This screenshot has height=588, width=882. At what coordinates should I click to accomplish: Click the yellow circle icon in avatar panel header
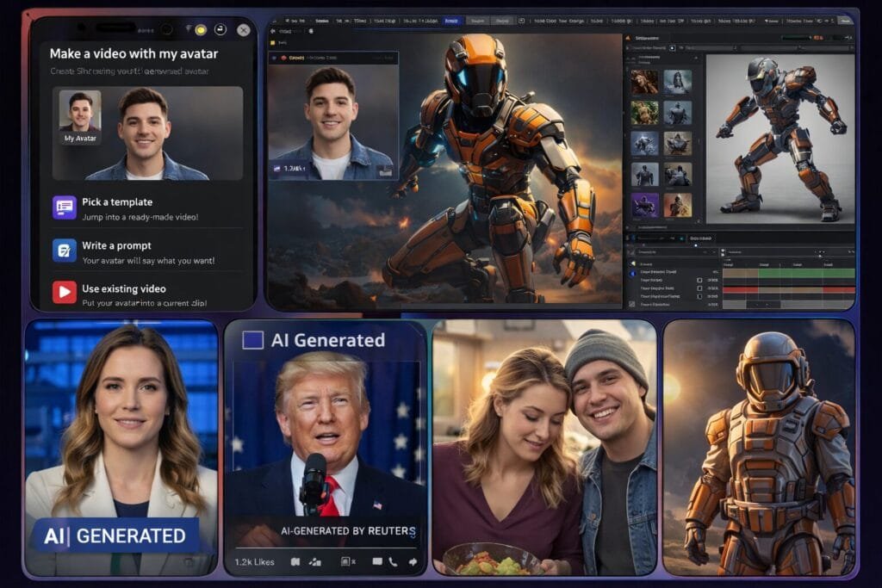[201, 30]
